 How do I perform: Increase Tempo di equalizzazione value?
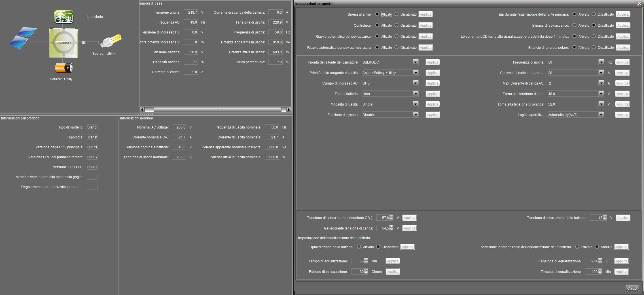tap(366, 260)
